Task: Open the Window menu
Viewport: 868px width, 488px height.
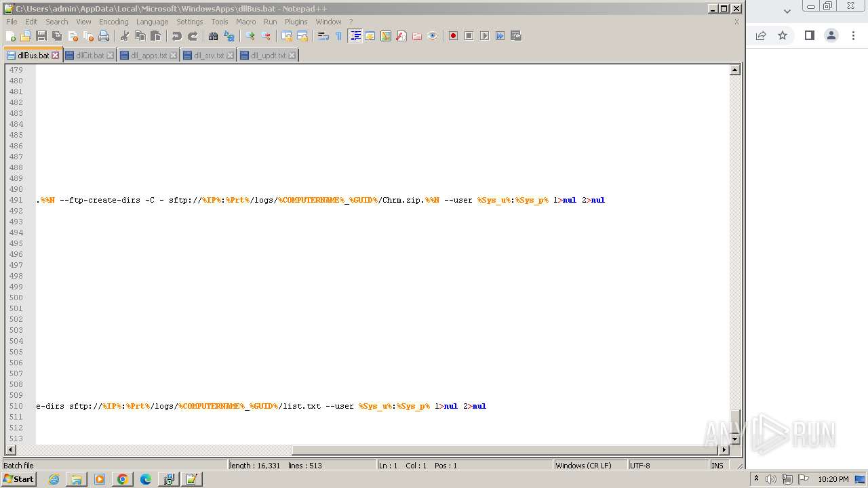Action: point(328,22)
